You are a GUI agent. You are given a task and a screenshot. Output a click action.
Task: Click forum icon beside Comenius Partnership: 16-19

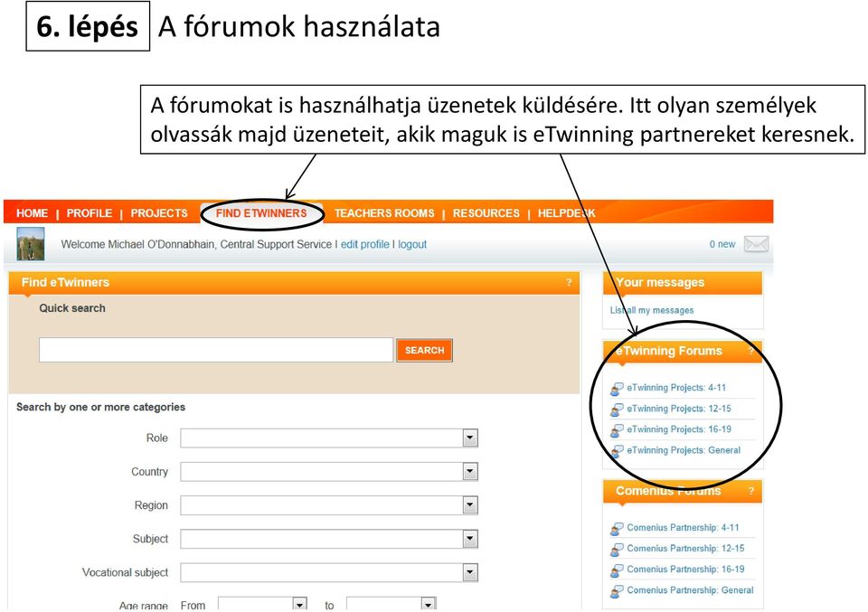617,570
